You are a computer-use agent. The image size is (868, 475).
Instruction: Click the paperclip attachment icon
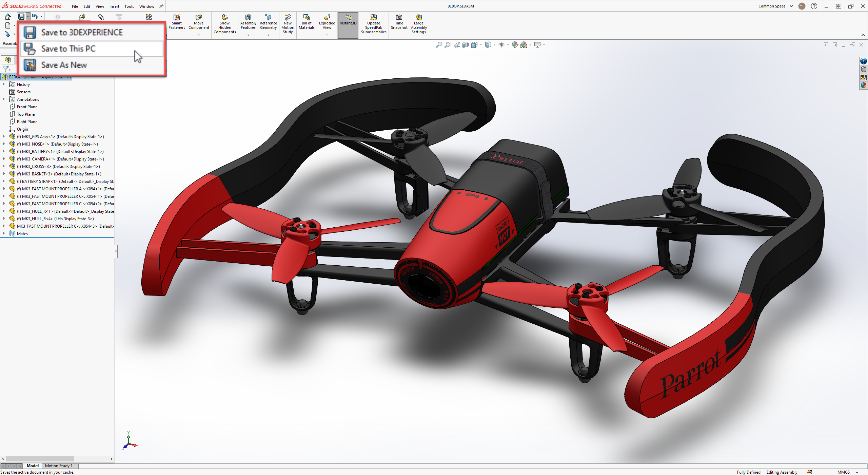coord(101,17)
